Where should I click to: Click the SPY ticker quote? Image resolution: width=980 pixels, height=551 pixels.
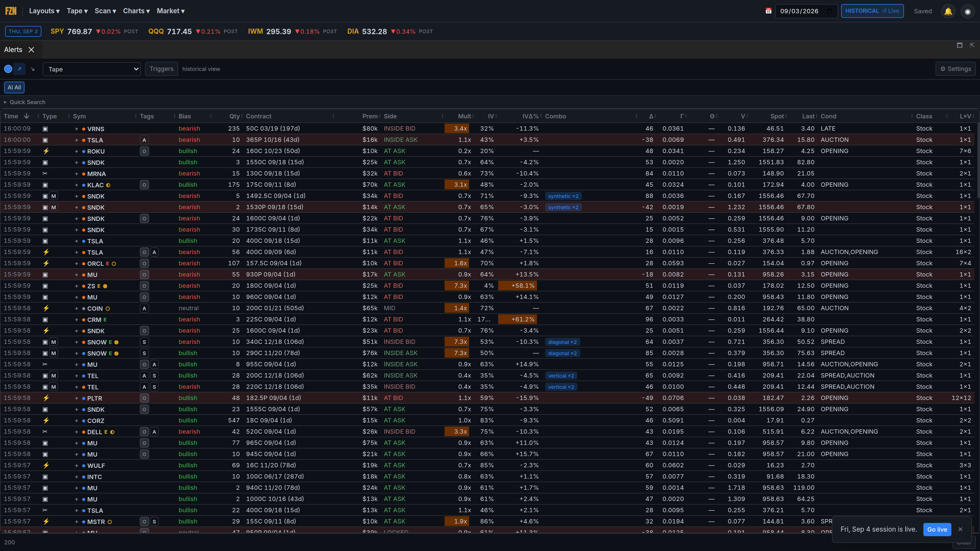(x=94, y=32)
